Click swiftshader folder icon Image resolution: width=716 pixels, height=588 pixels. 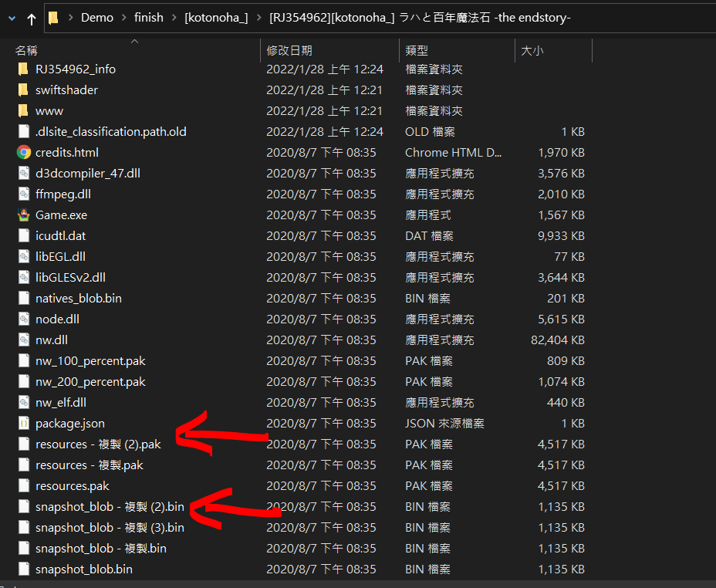[23, 90]
